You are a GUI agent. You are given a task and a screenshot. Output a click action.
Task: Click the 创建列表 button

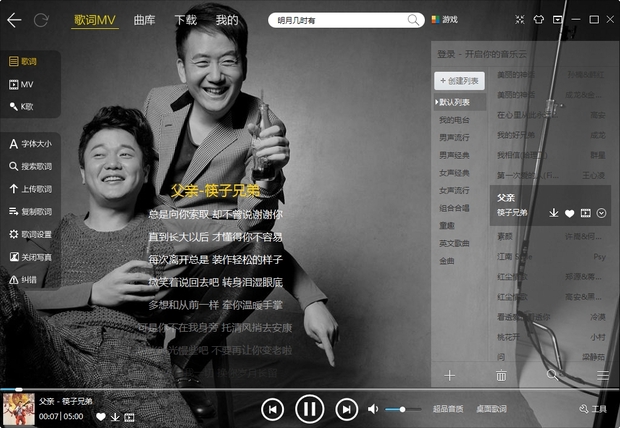coord(460,80)
